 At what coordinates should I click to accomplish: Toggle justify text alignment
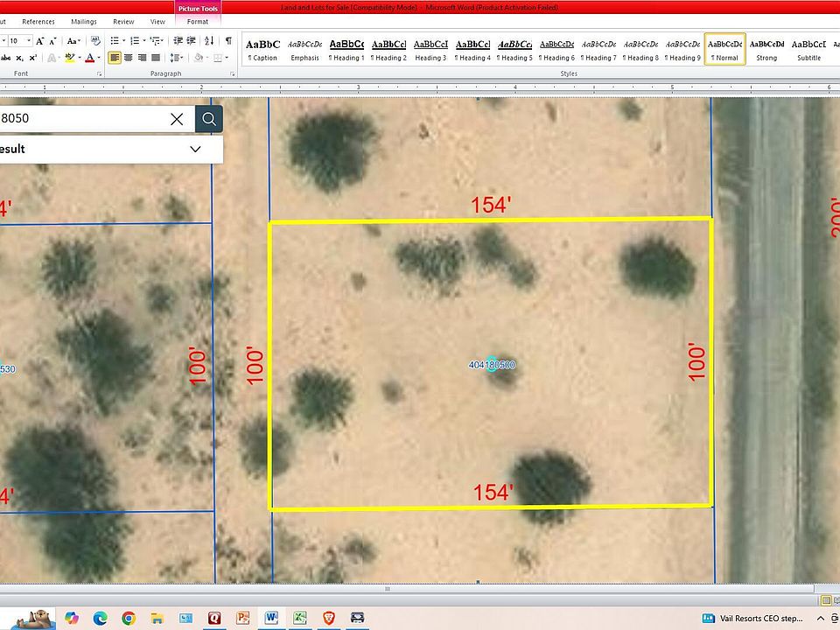pyautogui.click(x=156, y=58)
